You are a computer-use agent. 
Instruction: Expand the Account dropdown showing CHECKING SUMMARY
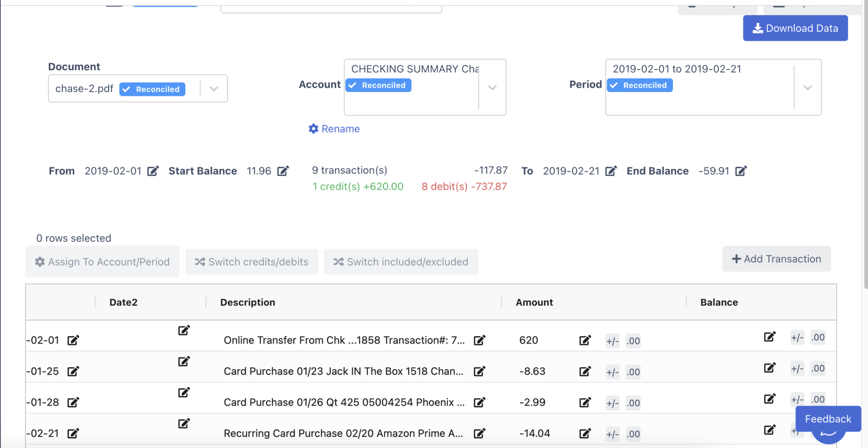[x=492, y=88]
